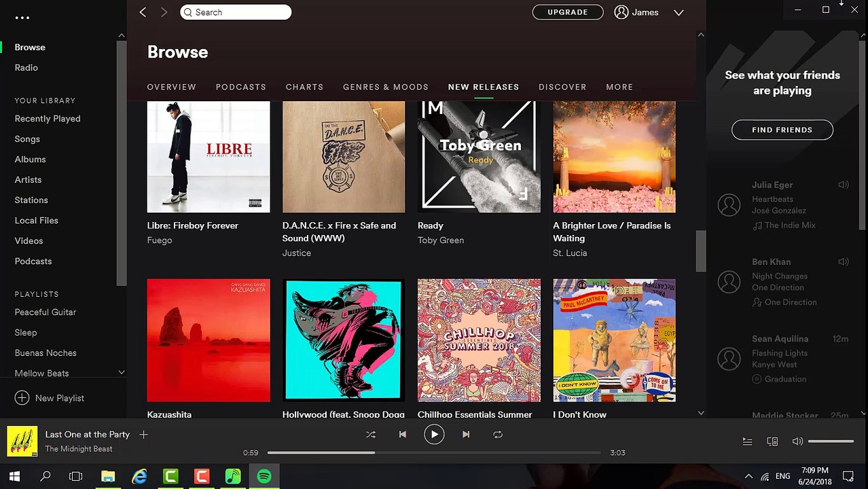This screenshot has width=868, height=489.
Task: Click Julia Eger's friend avatar
Action: pos(729,204)
